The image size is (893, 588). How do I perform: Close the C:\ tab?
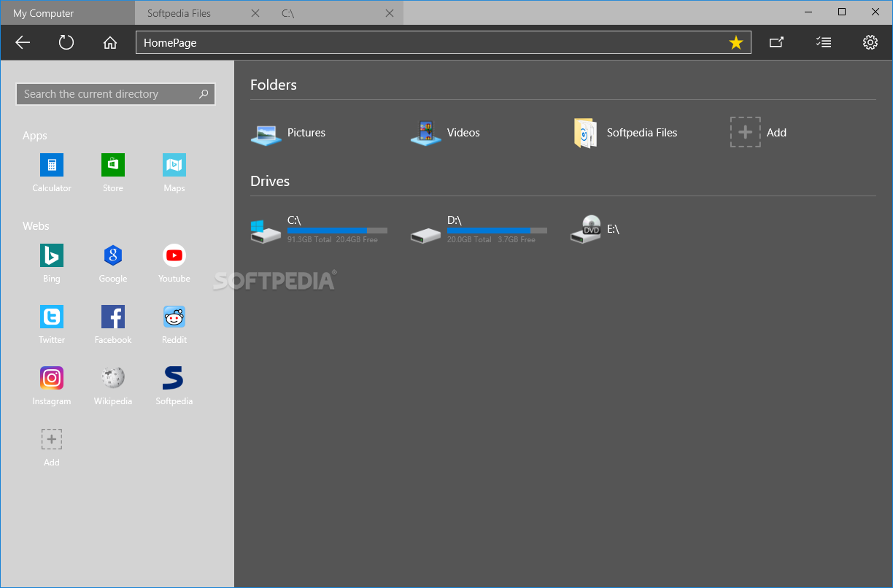(x=390, y=13)
